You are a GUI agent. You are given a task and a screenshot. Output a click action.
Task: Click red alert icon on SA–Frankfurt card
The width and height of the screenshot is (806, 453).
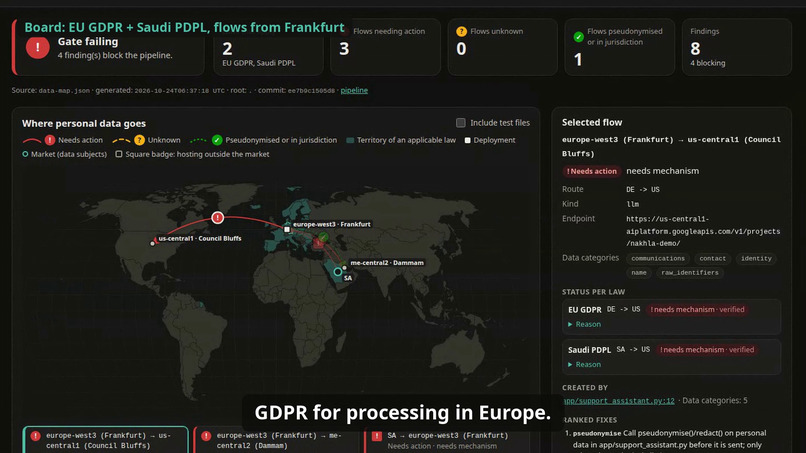[x=377, y=436]
